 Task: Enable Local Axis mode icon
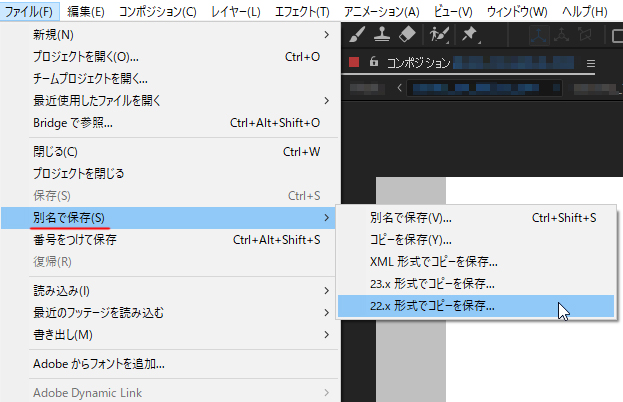click(539, 34)
